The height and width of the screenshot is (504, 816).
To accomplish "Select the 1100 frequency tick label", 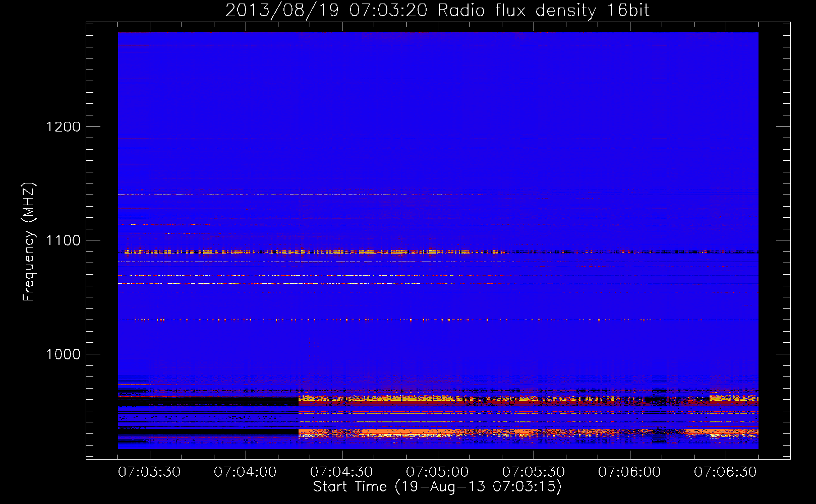I will coord(64,240).
